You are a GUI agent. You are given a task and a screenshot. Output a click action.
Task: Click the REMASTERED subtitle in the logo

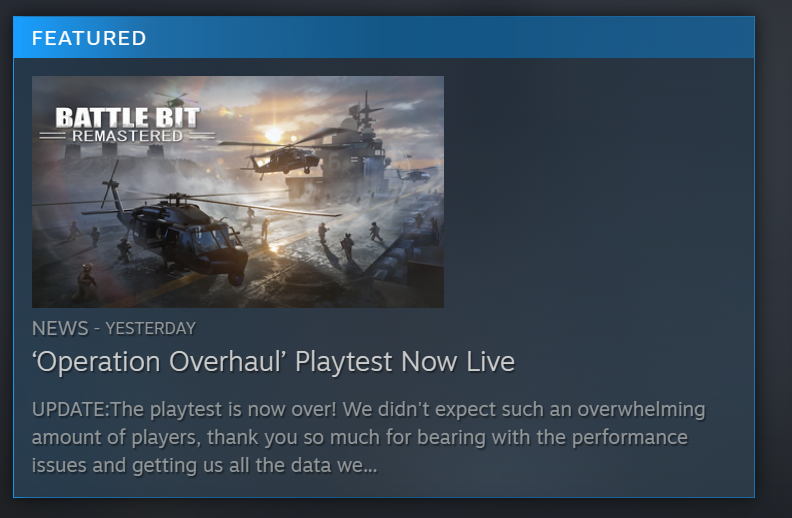point(127,136)
